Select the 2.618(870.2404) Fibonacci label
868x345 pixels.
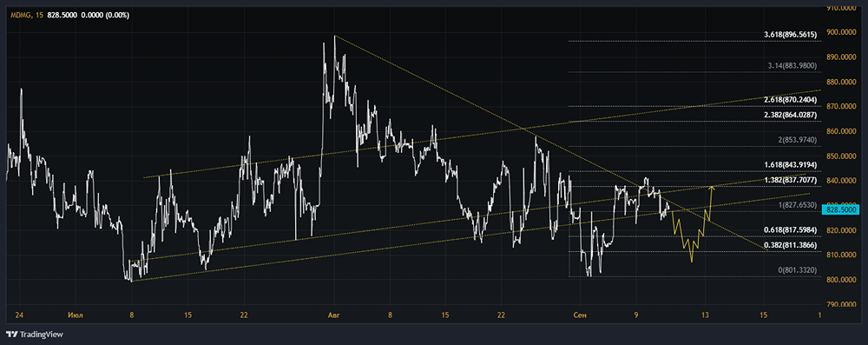pyautogui.click(x=790, y=99)
